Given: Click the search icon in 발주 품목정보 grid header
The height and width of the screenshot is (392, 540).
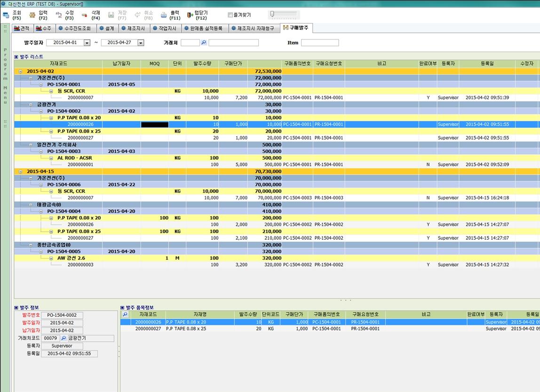Looking at the screenshot, I should 125,314.
